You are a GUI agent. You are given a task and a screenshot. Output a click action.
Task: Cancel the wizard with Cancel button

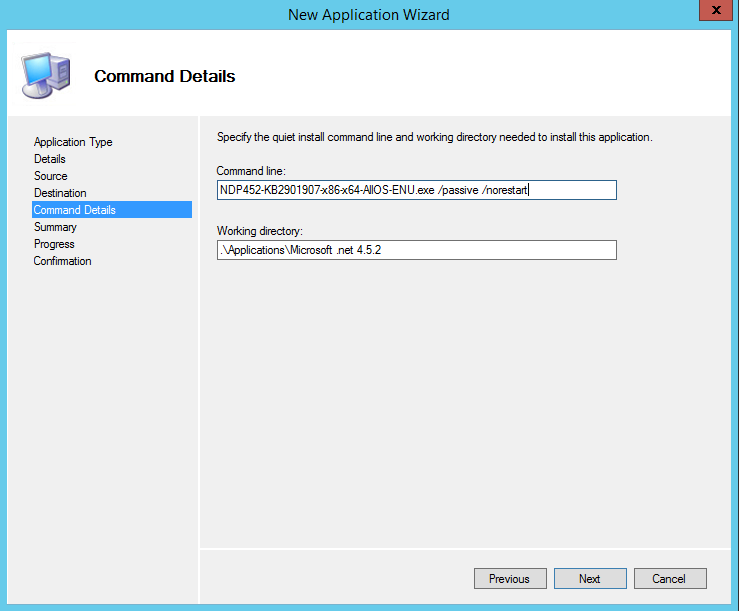(669, 579)
